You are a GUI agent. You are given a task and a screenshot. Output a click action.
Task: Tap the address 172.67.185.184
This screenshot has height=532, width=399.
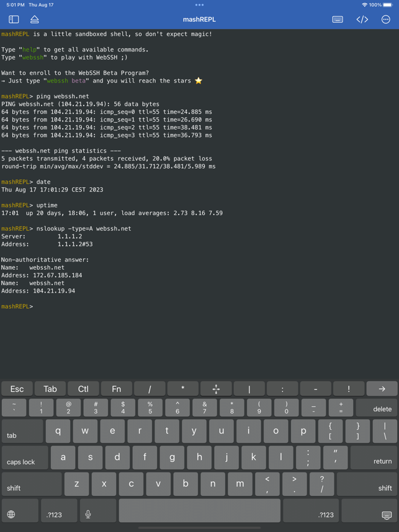click(57, 275)
